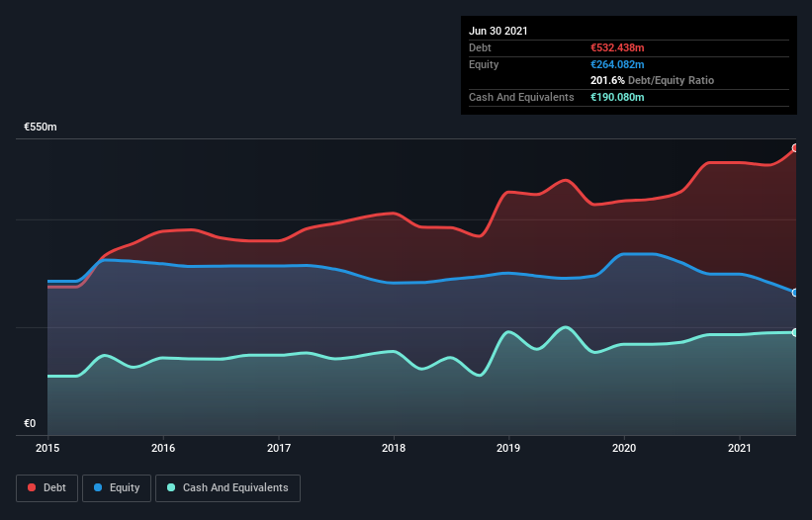The image size is (812, 520).
Task: Click Cash And Equivalents tooltip label
Action: (x=521, y=97)
